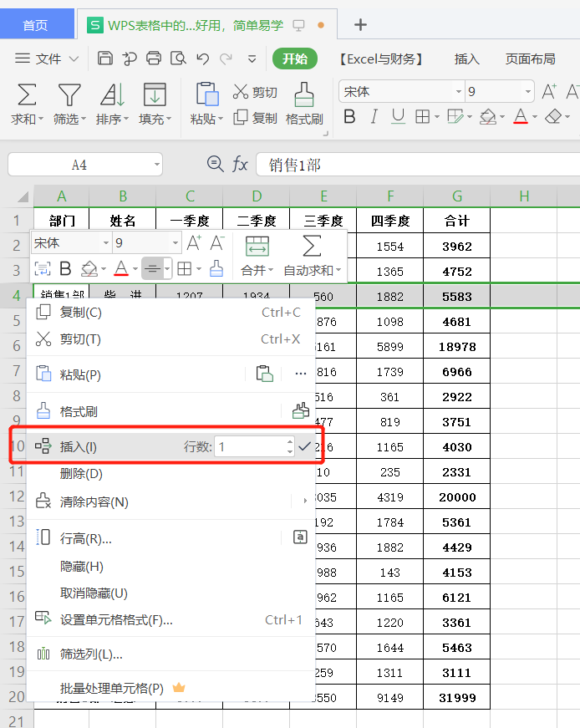Open the ribbon font size dropdown
Image resolution: width=580 pixels, height=728 pixels.
click(527, 91)
